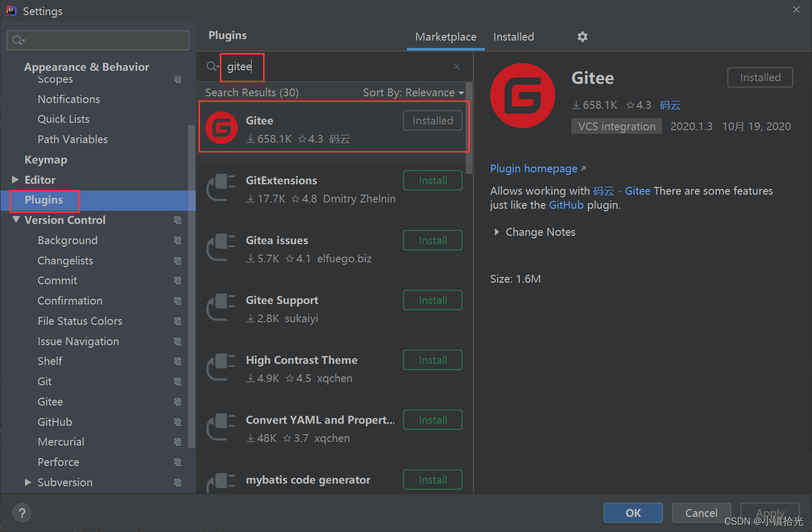This screenshot has height=532, width=812.
Task: Click project-level icon beside Commit
Action: point(178,281)
